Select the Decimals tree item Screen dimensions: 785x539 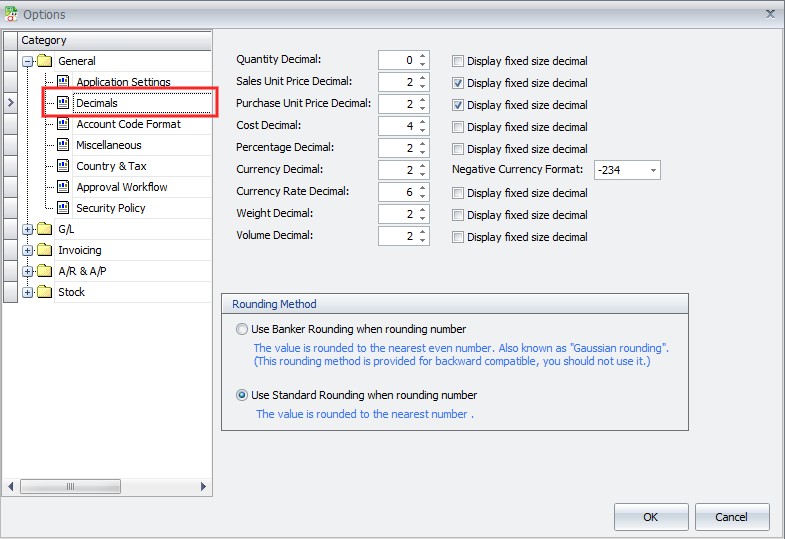[97, 103]
